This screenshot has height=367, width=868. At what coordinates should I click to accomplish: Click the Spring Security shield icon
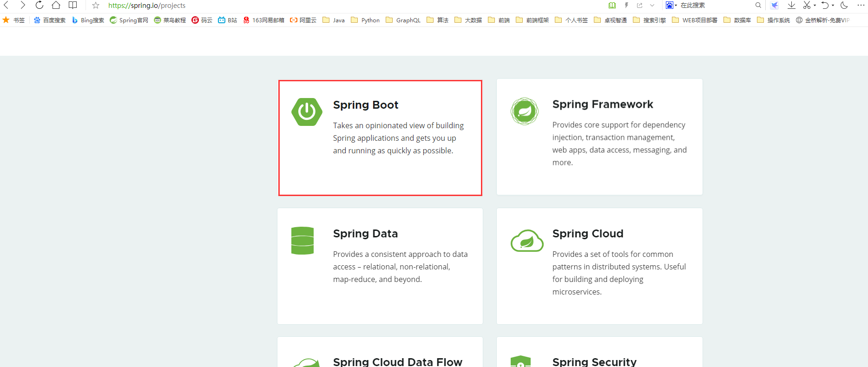pos(520,361)
